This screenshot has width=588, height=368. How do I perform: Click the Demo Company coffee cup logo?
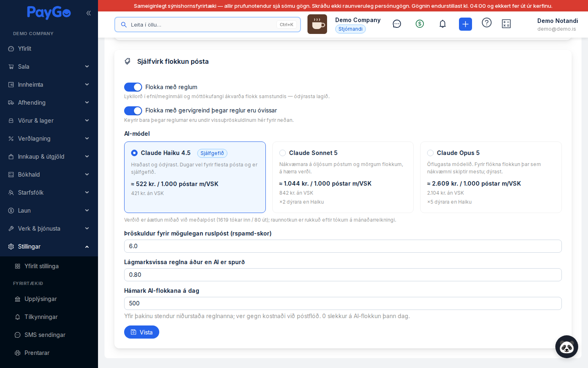click(x=317, y=24)
